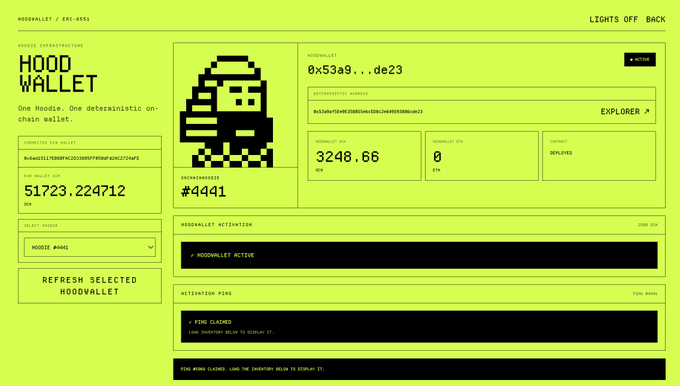Image resolution: width=680 pixels, height=386 pixels.
Task: Click the PING CLAIMED black panel
Action: coord(419,327)
